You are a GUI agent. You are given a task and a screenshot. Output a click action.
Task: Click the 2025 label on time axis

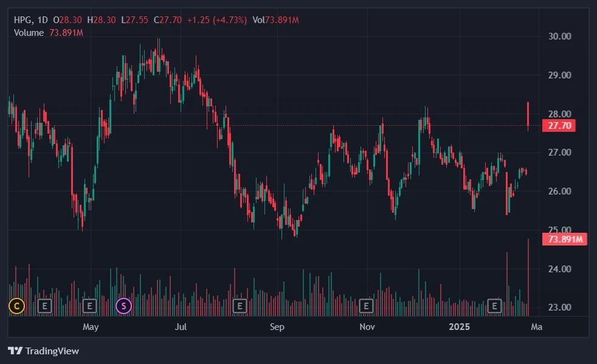click(459, 327)
